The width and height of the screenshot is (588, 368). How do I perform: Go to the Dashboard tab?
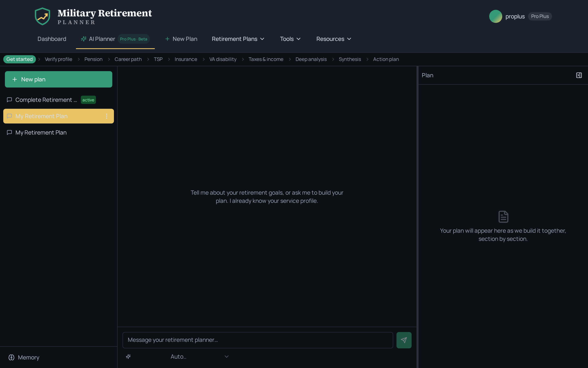point(52,39)
